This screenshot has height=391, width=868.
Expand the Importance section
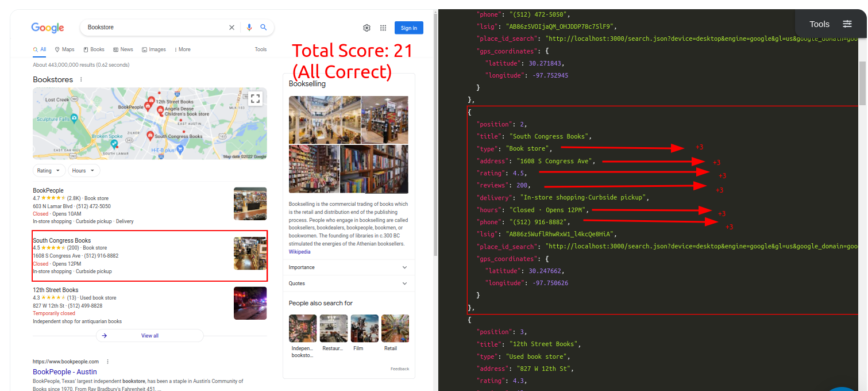coord(349,267)
